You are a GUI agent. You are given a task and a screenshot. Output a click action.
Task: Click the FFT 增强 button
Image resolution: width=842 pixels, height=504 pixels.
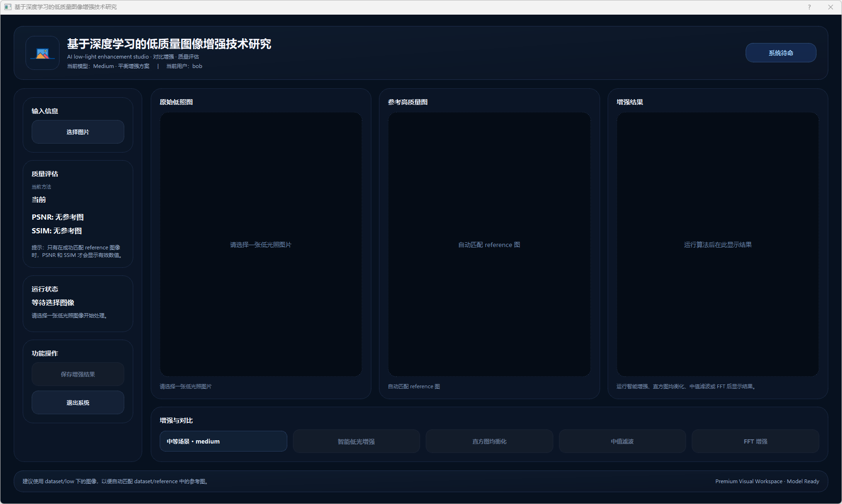click(x=755, y=441)
